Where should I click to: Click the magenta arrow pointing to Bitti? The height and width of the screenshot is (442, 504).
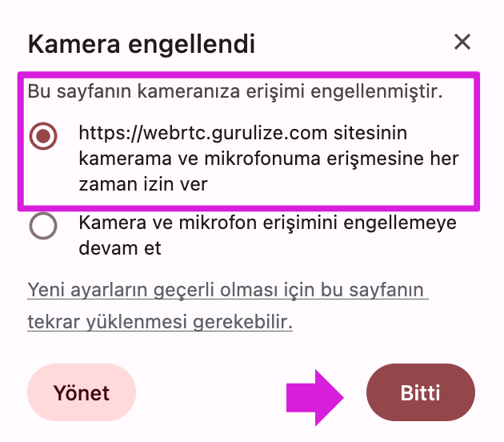click(315, 398)
